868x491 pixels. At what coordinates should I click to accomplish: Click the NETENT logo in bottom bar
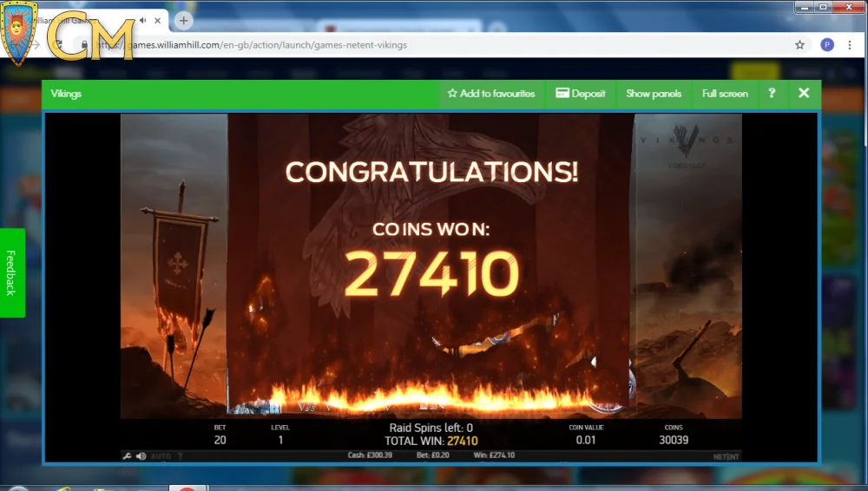(x=726, y=456)
